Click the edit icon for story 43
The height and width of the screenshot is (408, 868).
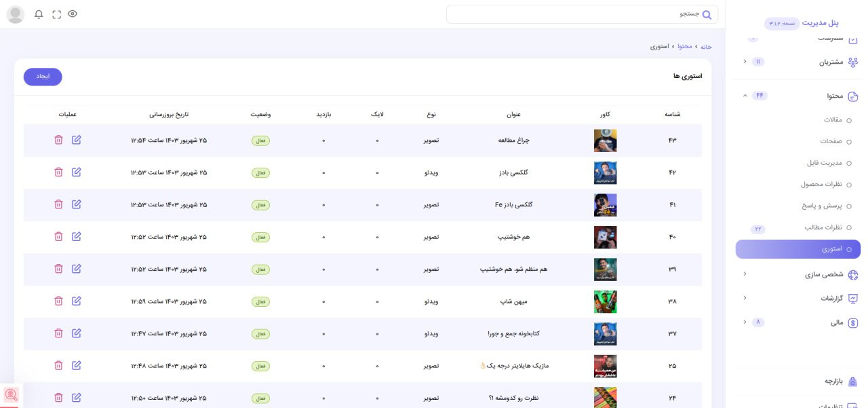[x=77, y=140]
